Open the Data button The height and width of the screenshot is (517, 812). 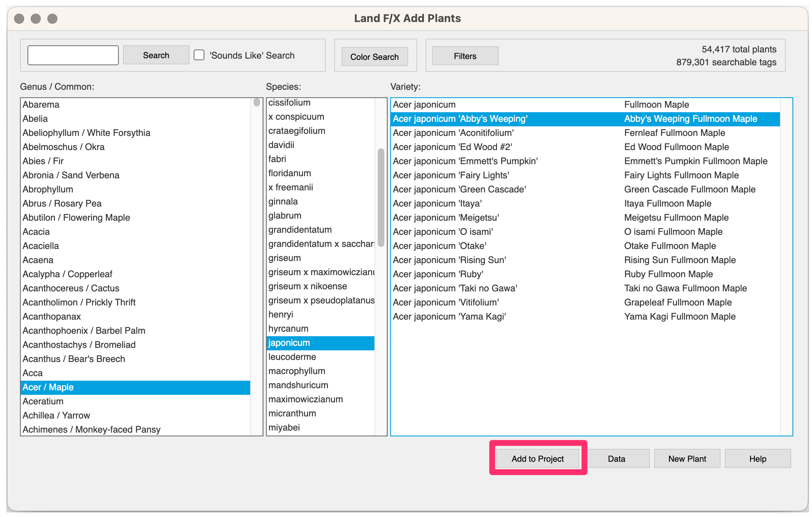(x=617, y=458)
